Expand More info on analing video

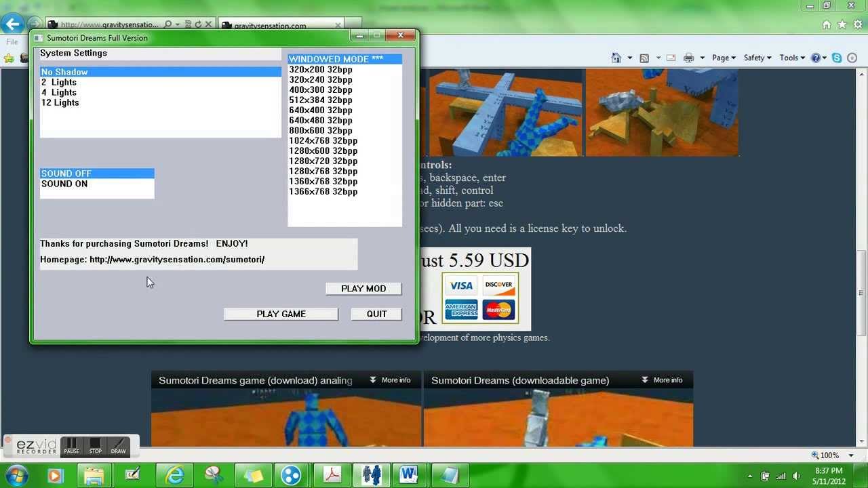pyautogui.click(x=390, y=380)
